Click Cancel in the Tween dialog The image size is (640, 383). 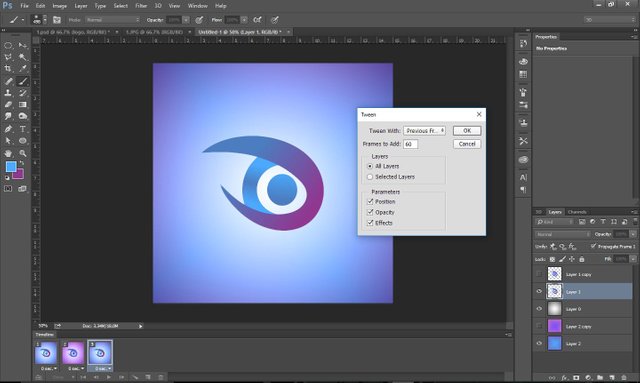coord(467,144)
